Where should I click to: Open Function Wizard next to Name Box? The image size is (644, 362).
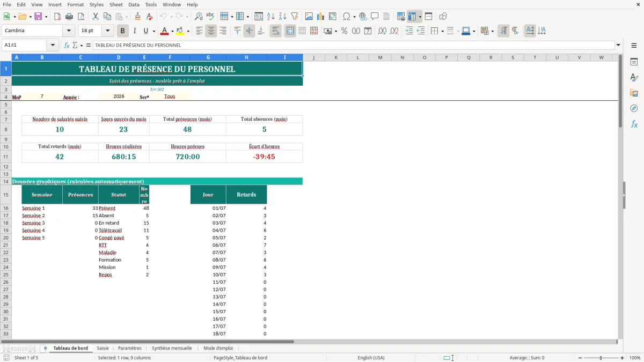coord(67,46)
